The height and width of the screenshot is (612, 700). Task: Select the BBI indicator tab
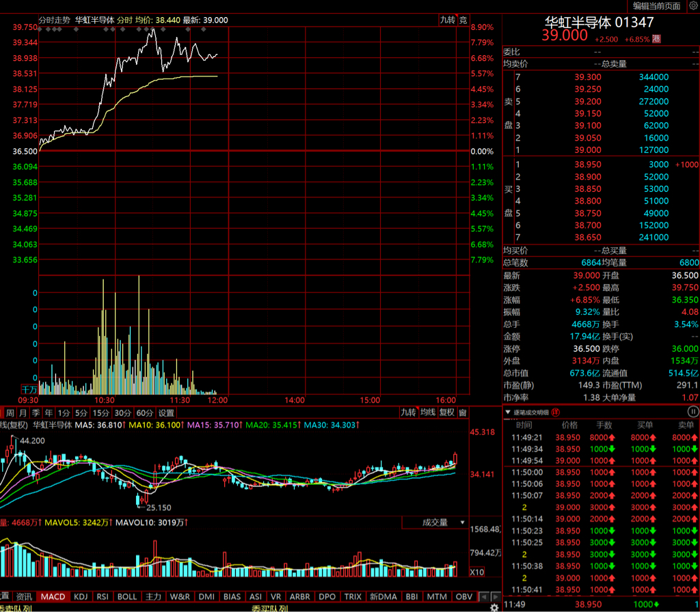coord(412,596)
